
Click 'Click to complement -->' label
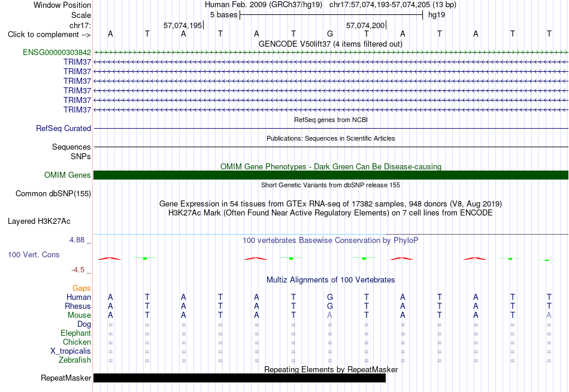click(49, 35)
